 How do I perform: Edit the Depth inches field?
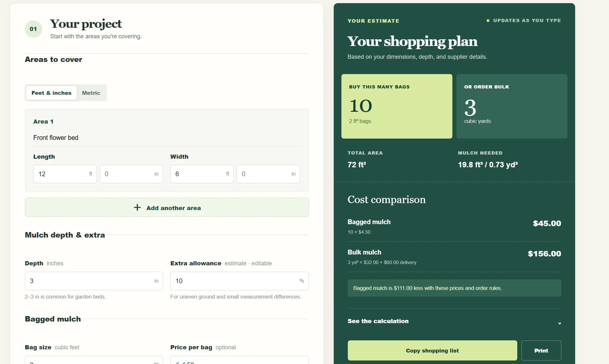(x=94, y=281)
